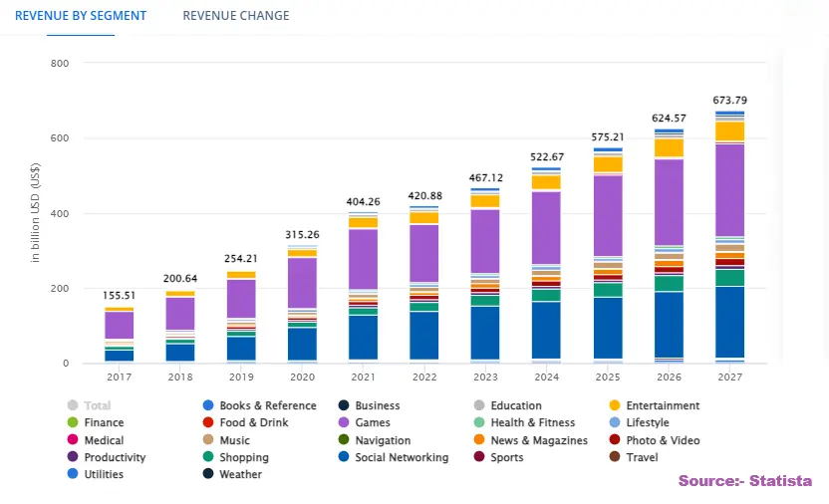829x504 pixels.
Task: Click the 420.88 total label
Action: click(x=424, y=196)
